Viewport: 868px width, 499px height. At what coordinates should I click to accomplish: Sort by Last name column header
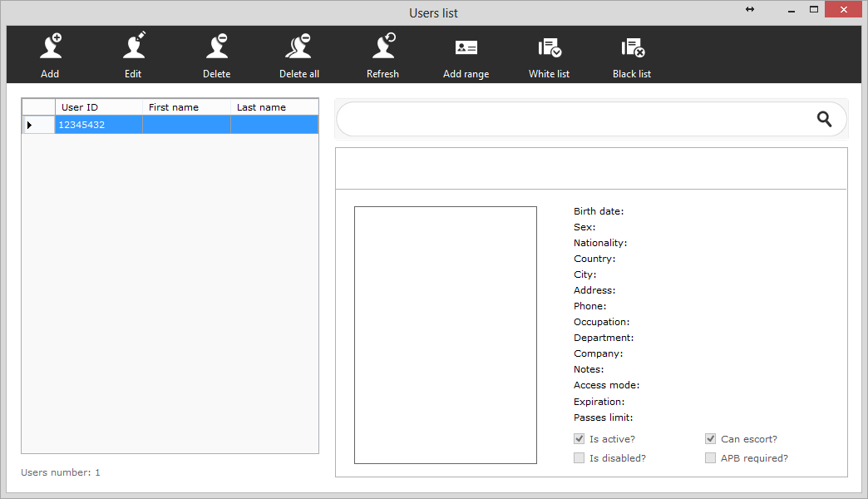coord(274,107)
